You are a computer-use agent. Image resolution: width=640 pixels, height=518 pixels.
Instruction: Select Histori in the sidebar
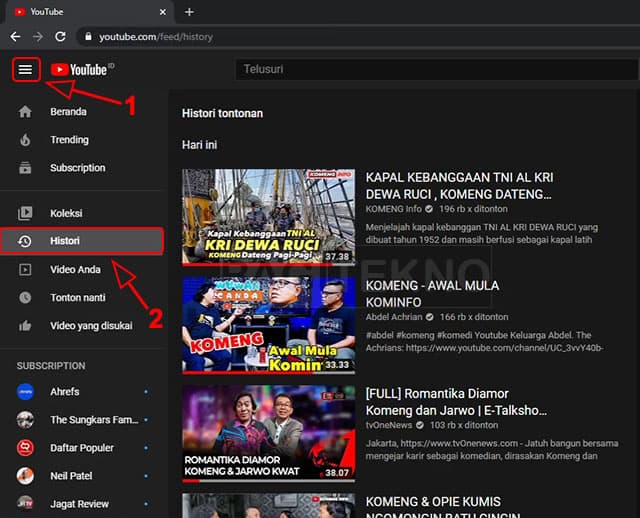pyautogui.click(x=82, y=241)
